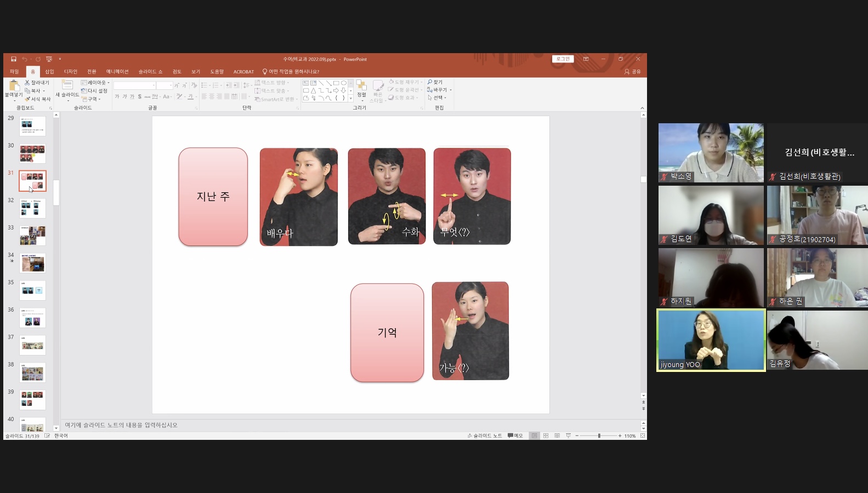The height and width of the screenshot is (493, 868).
Task: Toggle the comments (메모) pane
Action: coord(515,435)
